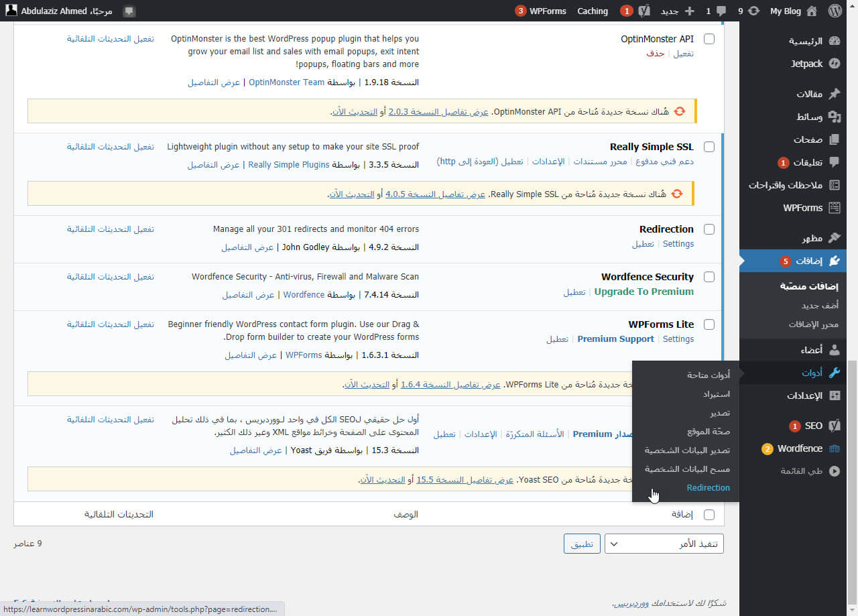Click the Jetpack sidebar icon
Screen dimensions: 858x616
[835, 64]
